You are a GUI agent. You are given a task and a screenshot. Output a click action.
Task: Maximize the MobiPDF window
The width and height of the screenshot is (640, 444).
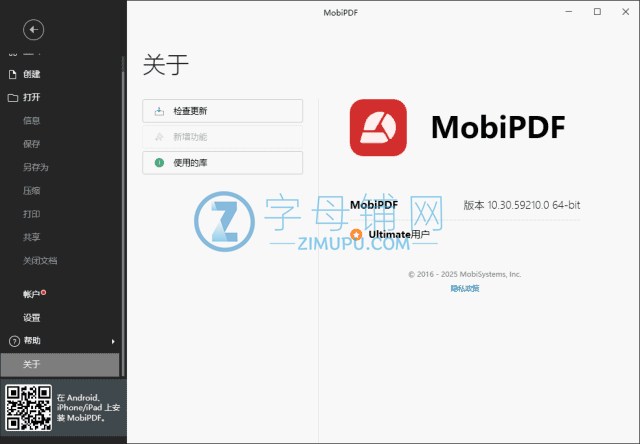[x=597, y=12]
